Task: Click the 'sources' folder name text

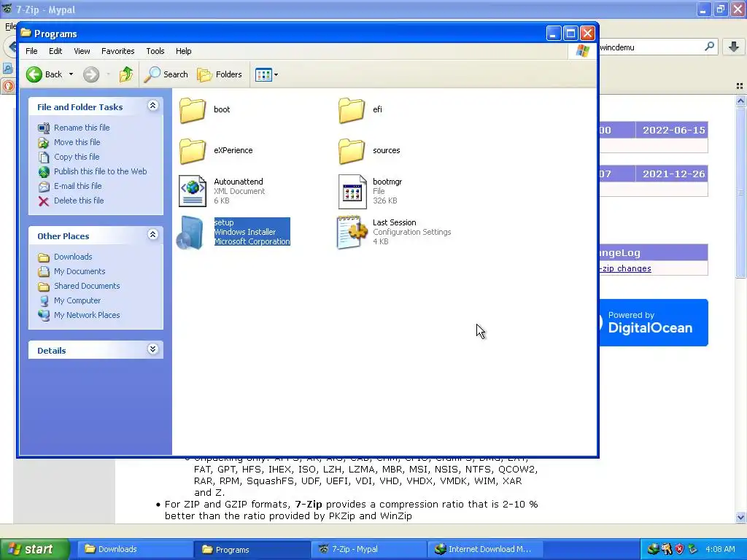Action: (387, 150)
